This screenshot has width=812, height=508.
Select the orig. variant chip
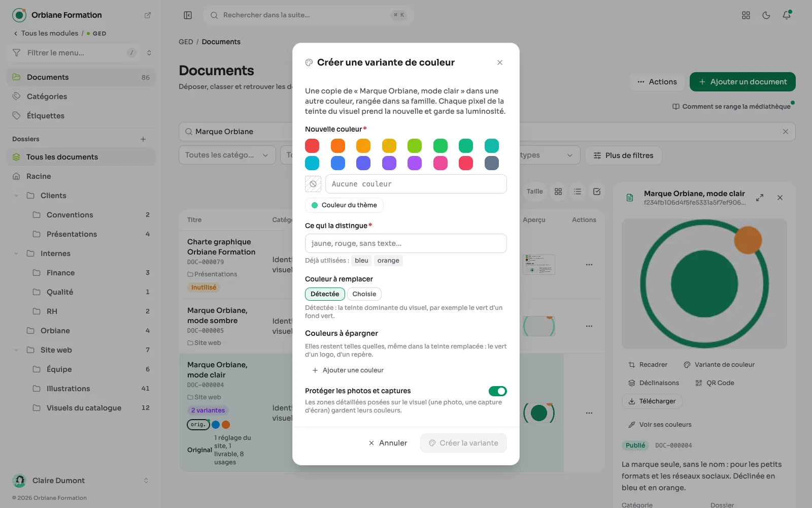[198, 425]
